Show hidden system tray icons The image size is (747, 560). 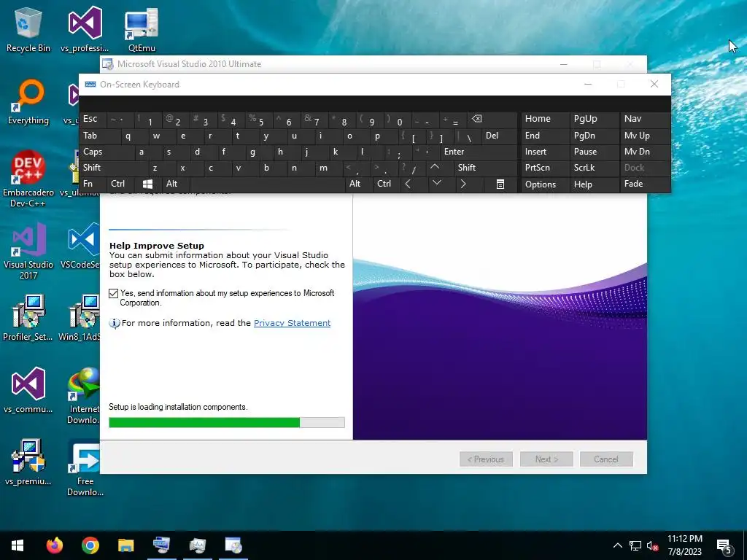coord(617,545)
